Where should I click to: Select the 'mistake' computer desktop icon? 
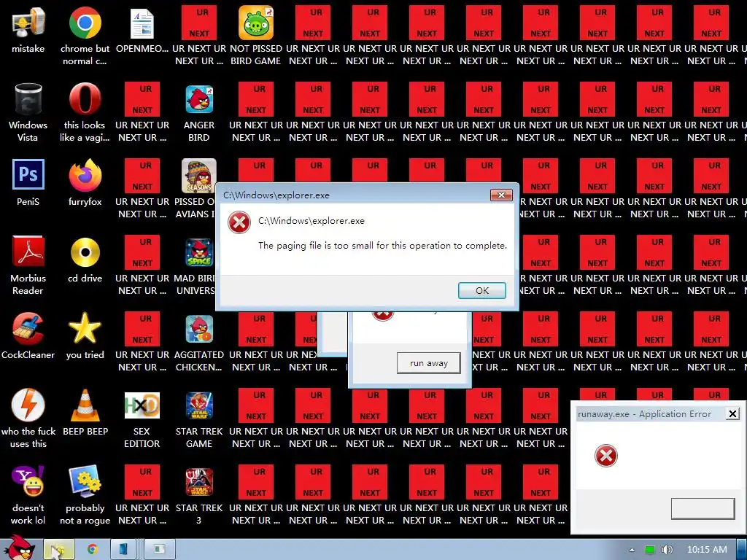point(28,23)
